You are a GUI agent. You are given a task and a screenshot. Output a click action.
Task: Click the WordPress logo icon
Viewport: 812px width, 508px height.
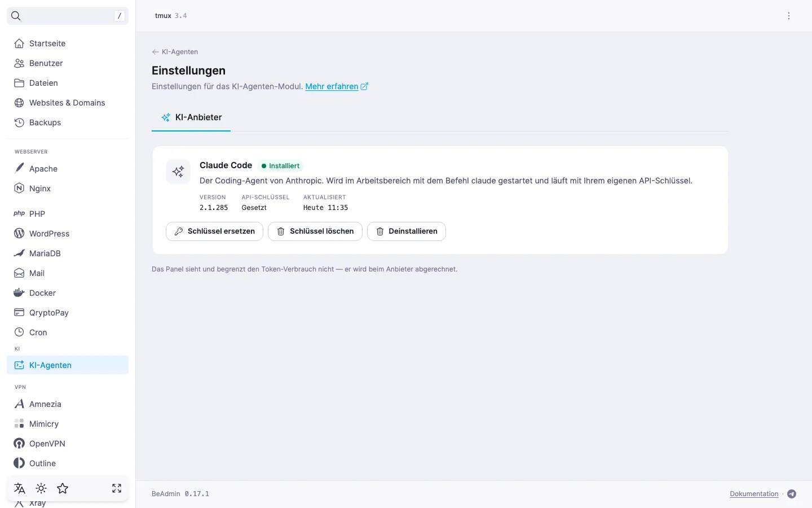(19, 234)
